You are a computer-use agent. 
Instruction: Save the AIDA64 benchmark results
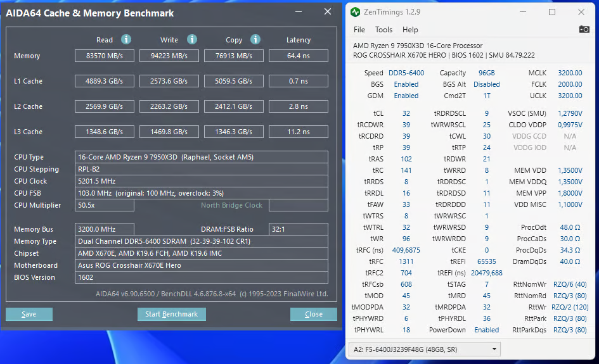coord(29,314)
